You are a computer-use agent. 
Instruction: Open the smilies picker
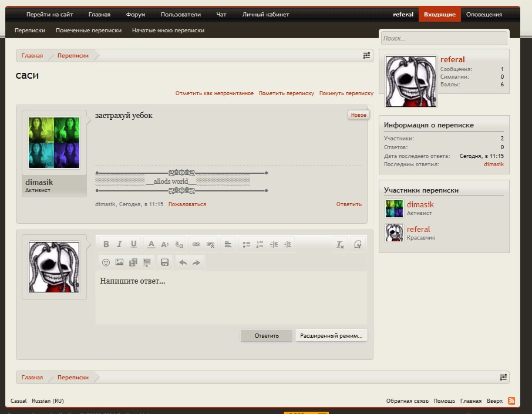click(106, 262)
